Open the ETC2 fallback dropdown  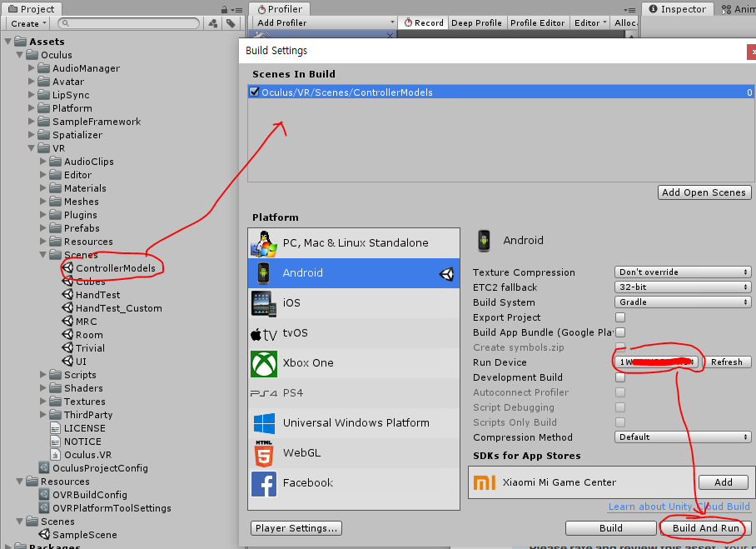click(x=683, y=287)
